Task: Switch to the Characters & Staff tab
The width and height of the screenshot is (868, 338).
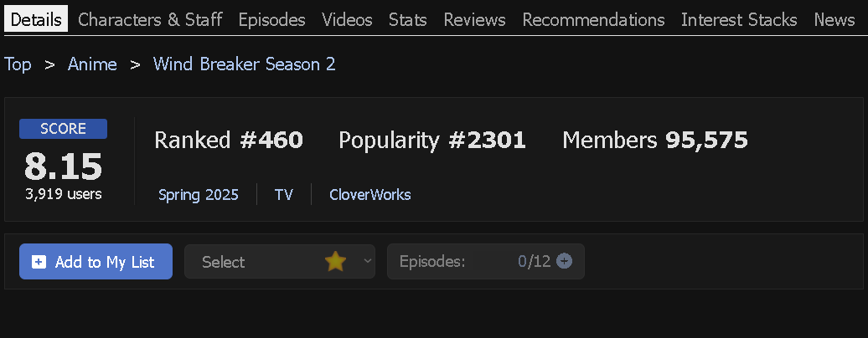Action: 150,20
